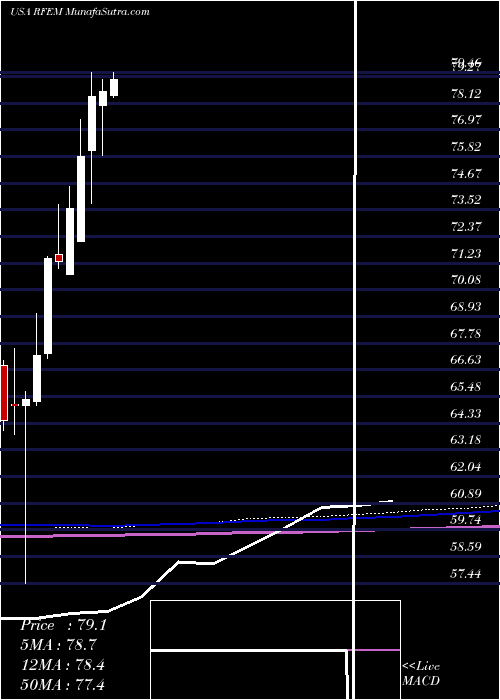Click the 72.37 price axis label
Viewport: 500px width, 700px height.
tap(466, 226)
